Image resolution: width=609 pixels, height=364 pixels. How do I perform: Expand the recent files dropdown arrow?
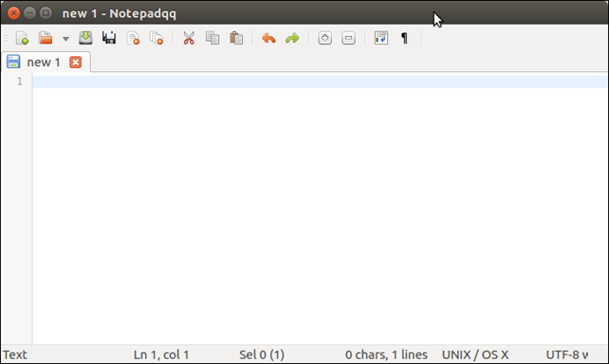[x=65, y=39]
